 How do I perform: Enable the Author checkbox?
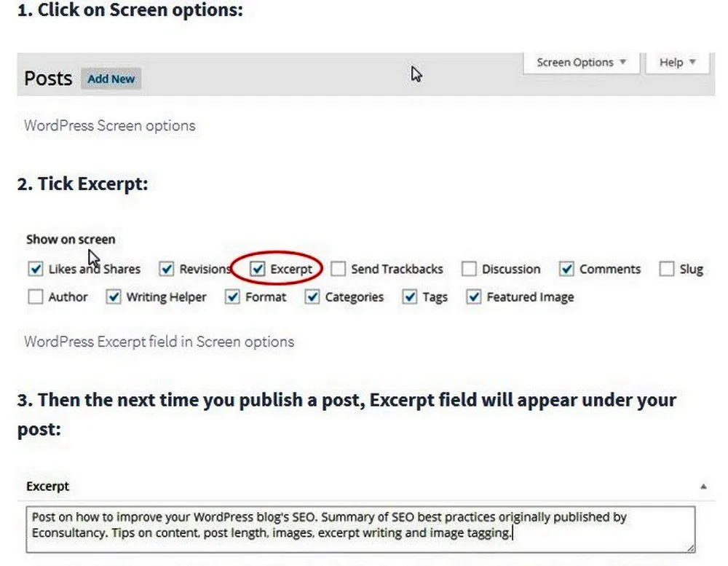click(x=35, y=297)
